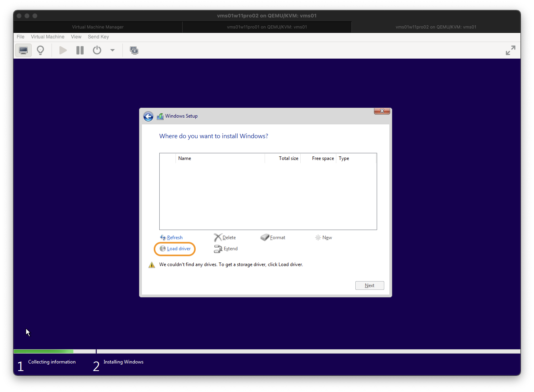
Task: Click the Extend partition option
Action: click(231, 249)
